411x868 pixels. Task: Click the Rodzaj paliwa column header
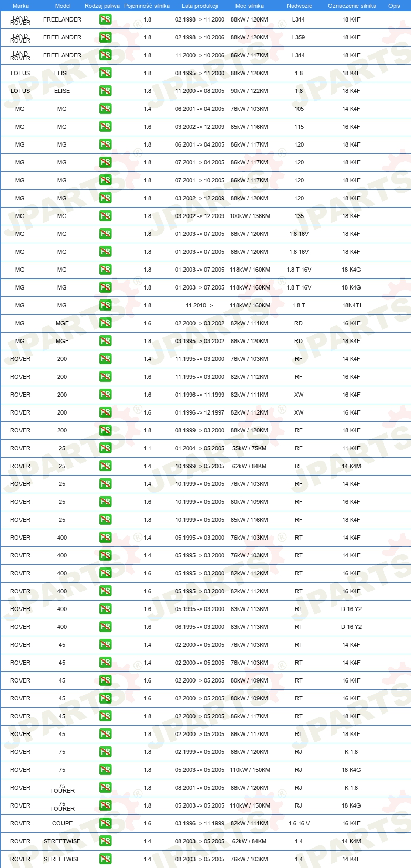coord(102,6)
